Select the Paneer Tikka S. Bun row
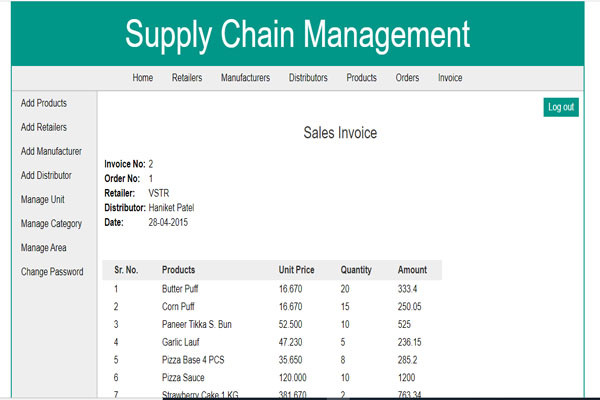This screenshot has width=600, height=400. [197, 324]
